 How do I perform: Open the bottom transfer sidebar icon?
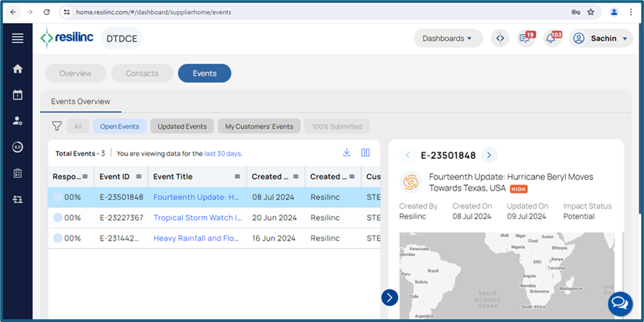18,200
